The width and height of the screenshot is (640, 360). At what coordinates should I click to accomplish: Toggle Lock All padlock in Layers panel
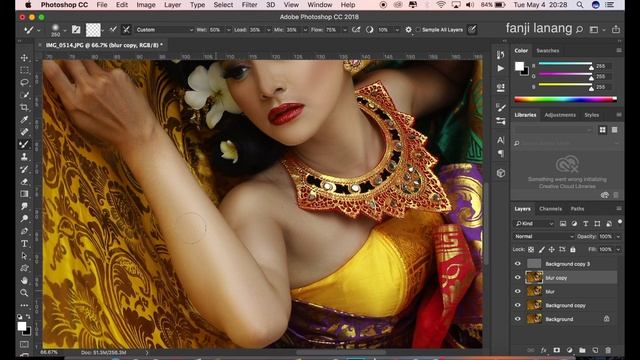click(x=573, y=249)
